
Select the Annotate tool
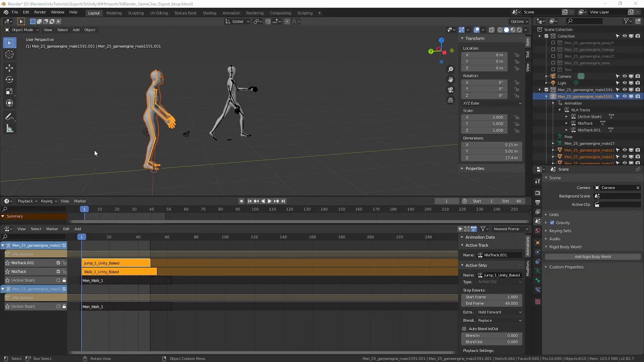click(9, 117)
